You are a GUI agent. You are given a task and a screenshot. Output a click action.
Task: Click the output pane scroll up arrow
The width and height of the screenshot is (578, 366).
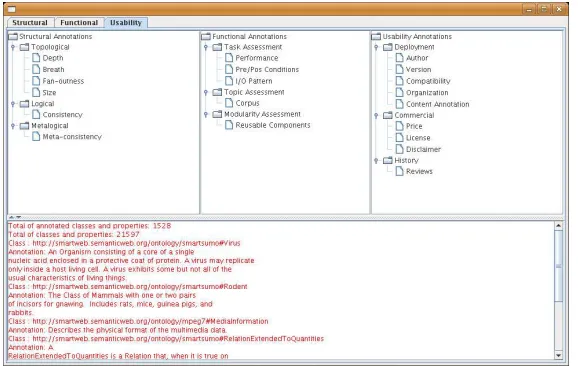558,225
